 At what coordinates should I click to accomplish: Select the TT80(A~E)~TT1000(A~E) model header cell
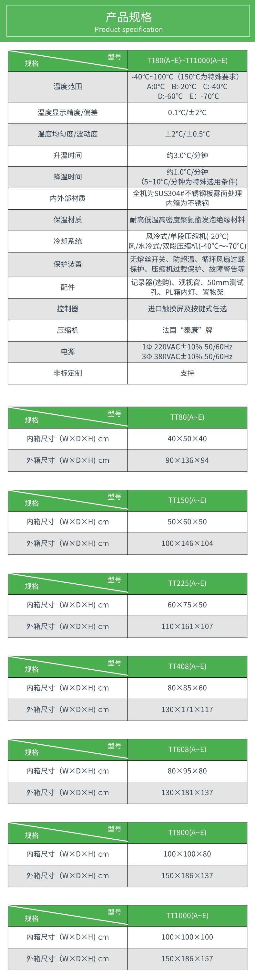pyautogui.click(x=187, y=61)
